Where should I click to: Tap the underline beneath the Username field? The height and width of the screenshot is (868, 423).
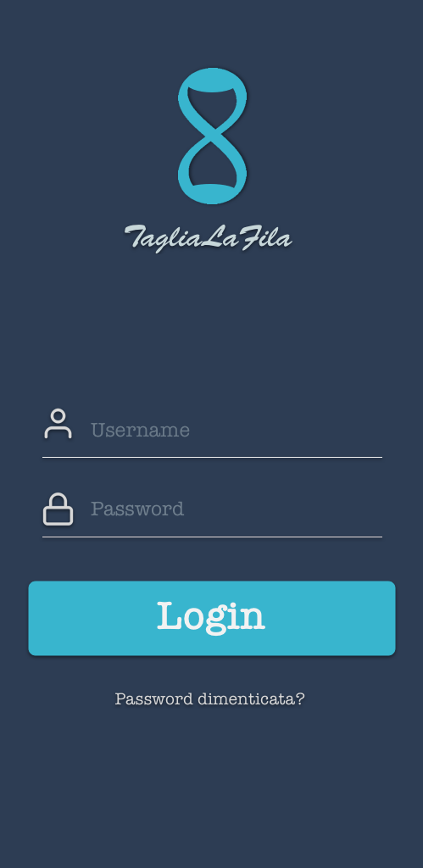pyautogui.click(x=212, y=457)
